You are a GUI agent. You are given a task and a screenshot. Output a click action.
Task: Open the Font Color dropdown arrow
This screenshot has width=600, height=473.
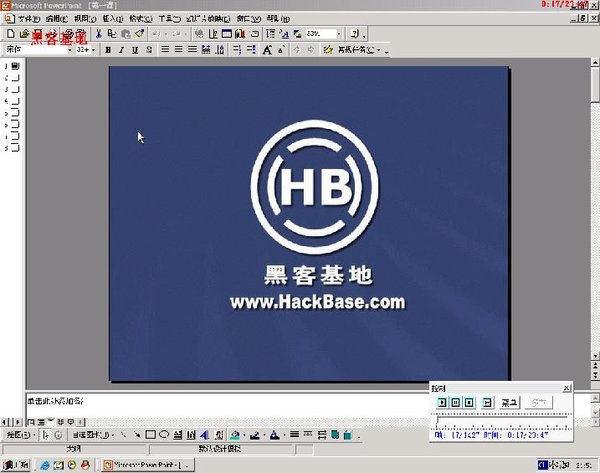click(284, 435)
